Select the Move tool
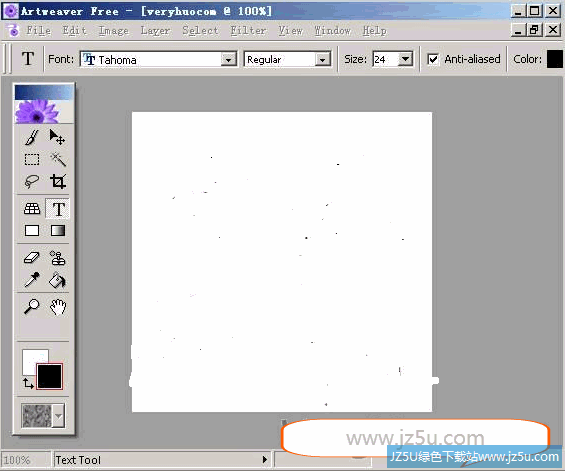 coord(57,137)
